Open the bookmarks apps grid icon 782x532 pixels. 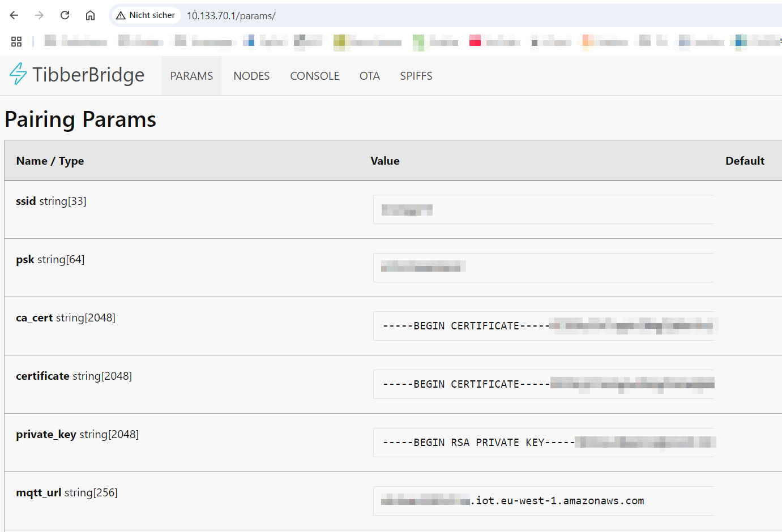click(x=16, y=41)
